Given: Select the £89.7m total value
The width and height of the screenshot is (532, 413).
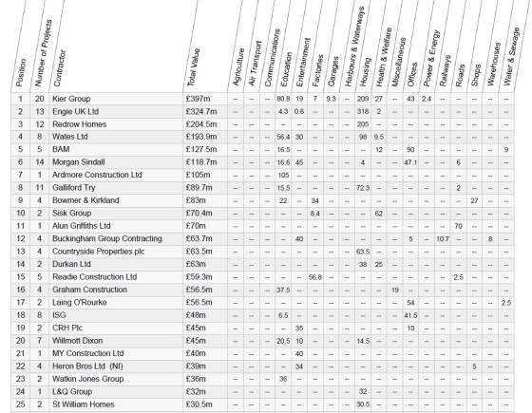Looking at the screenshot, I should click(199, 188).
